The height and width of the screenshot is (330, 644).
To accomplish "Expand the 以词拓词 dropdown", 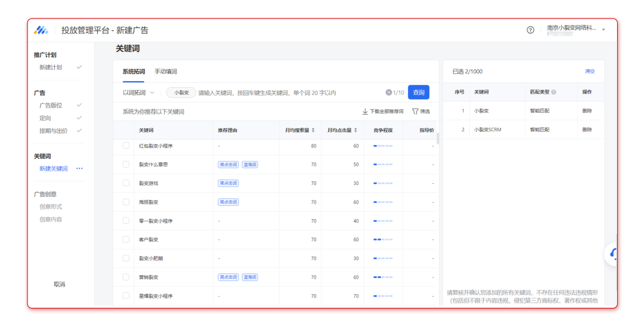I will (x=138, y=92).
